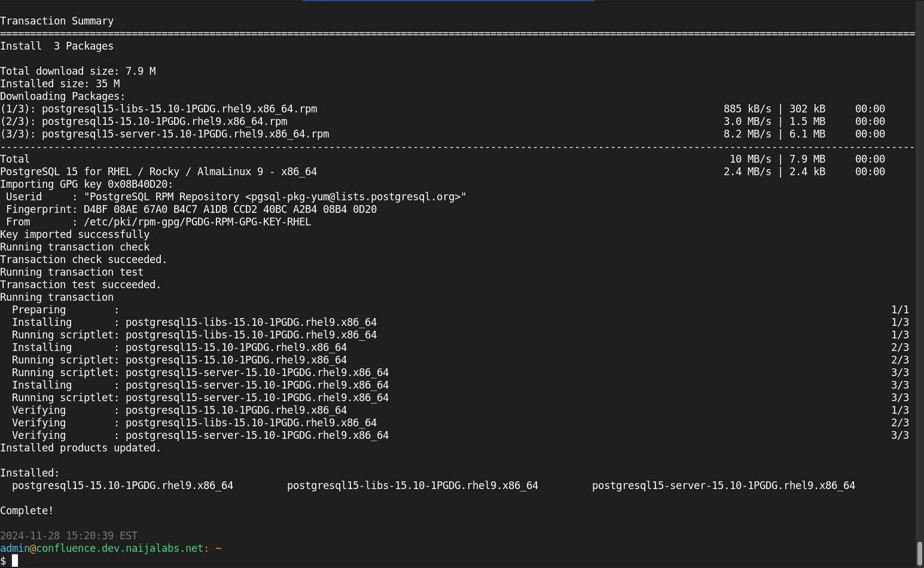Image resolution: width=924 pixels, height=568 pixels.
Task: Click the terminal scrollbar thumb
Action: pyautogui.click(x=919, y=553)
